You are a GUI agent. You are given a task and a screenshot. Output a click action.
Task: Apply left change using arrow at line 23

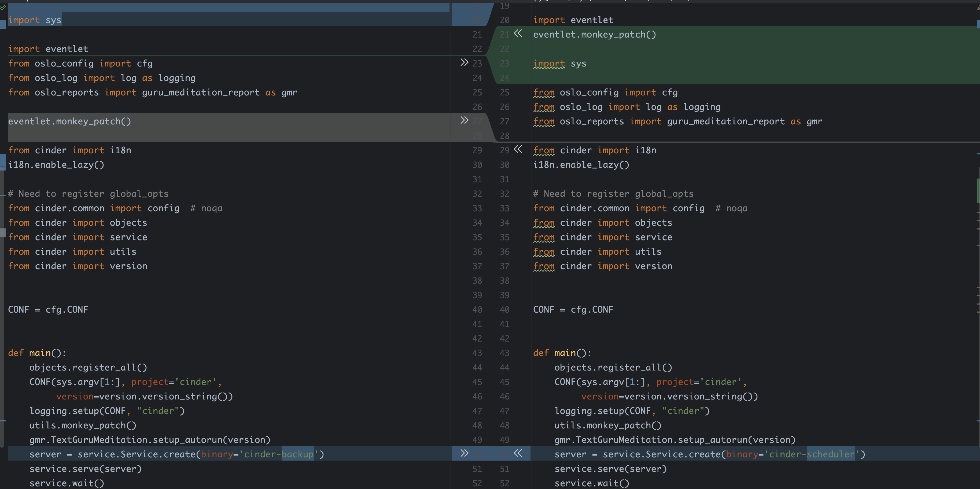tap(464, 62)
